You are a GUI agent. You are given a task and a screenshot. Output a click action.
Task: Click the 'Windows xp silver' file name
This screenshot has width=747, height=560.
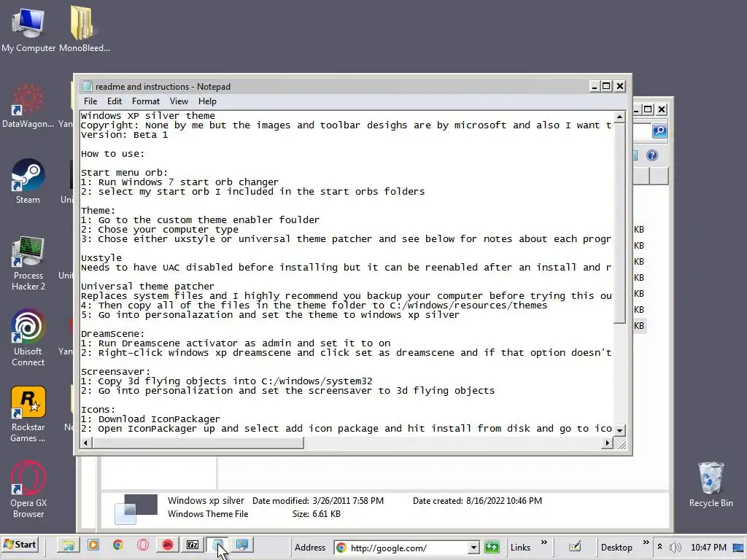pyautogui.click(x=206, y=500)
